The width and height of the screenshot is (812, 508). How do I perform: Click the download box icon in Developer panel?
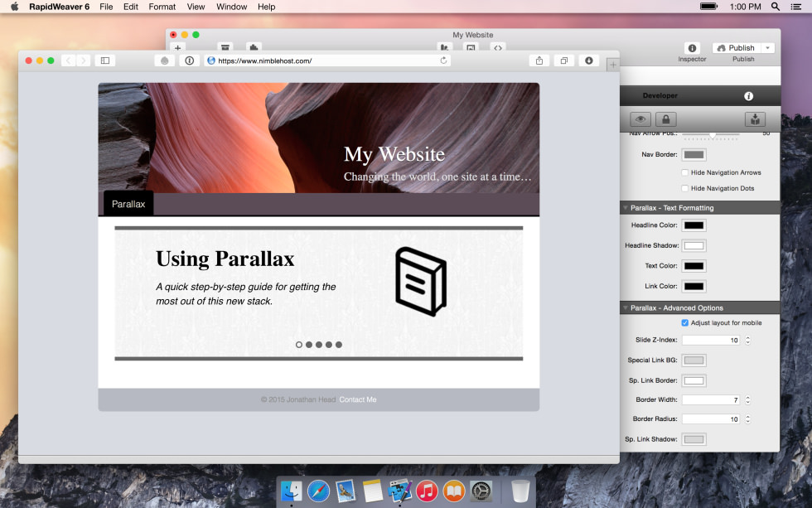(x=755, y=119)
